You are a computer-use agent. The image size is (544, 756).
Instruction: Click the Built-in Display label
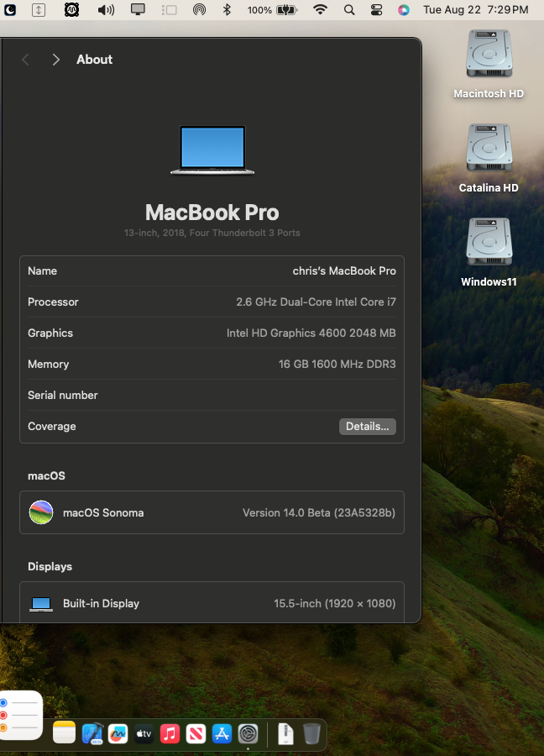tap(102, 604)
